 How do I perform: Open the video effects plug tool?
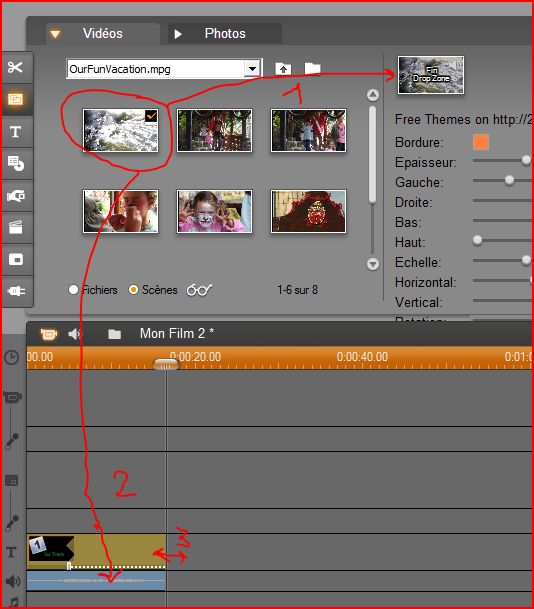(16, 291)
